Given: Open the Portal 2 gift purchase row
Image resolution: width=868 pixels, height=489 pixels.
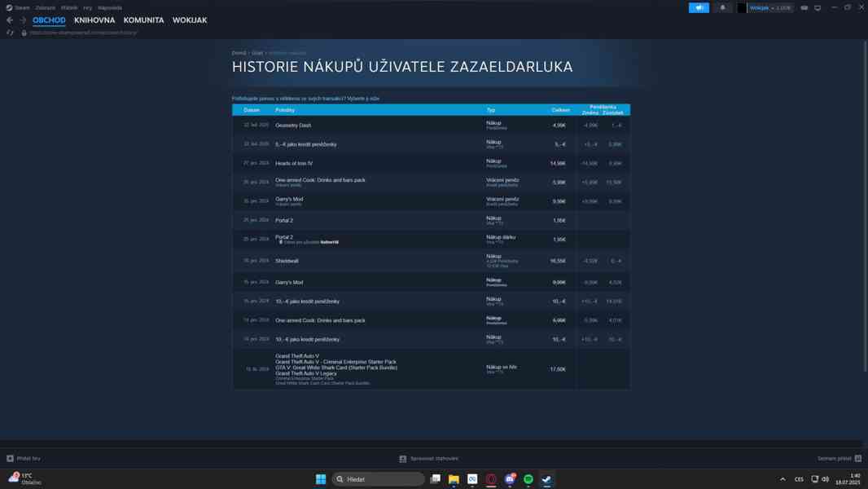Looking at the screenshot, I should (431, 240).
